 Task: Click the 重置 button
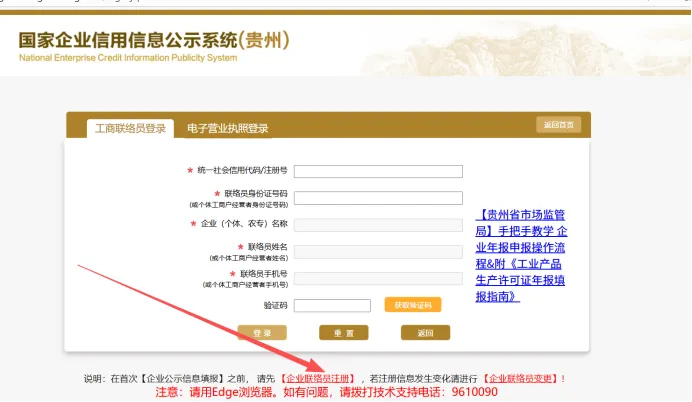pos(344,333)
